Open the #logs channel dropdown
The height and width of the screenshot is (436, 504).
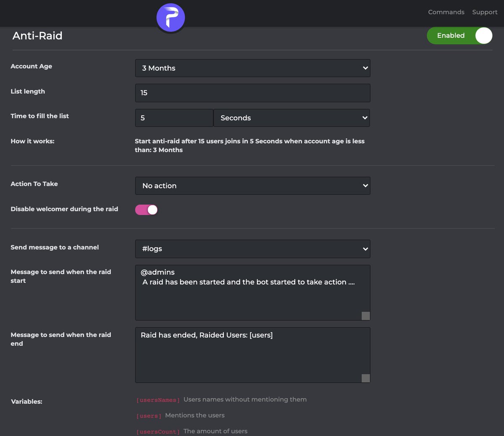[252, 249]
